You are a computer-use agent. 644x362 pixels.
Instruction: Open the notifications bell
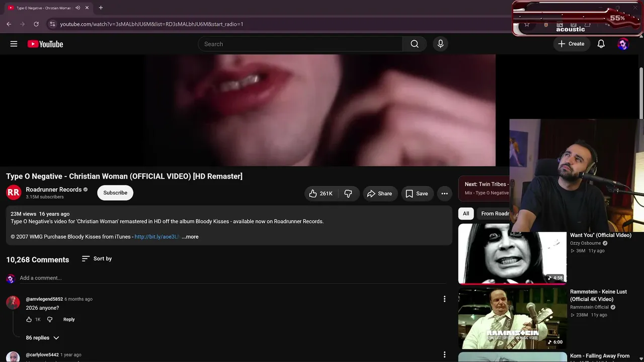pos(601,44)
